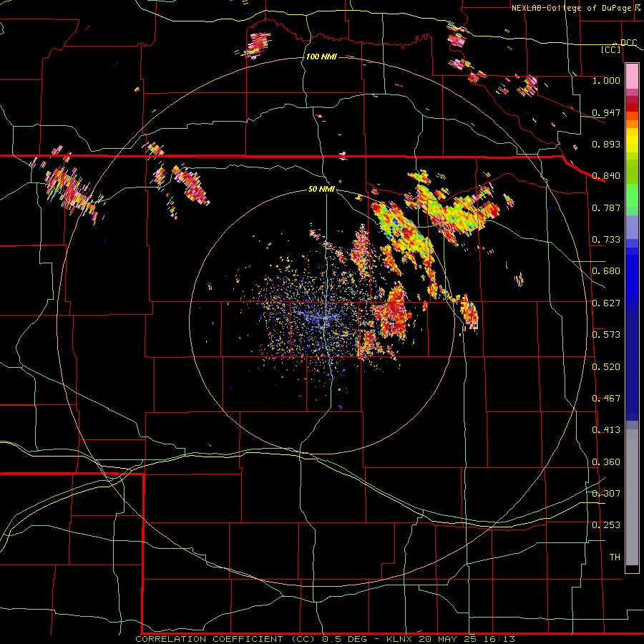
Task: Click the 0.893 scale value label
Action: click(606, 144)
